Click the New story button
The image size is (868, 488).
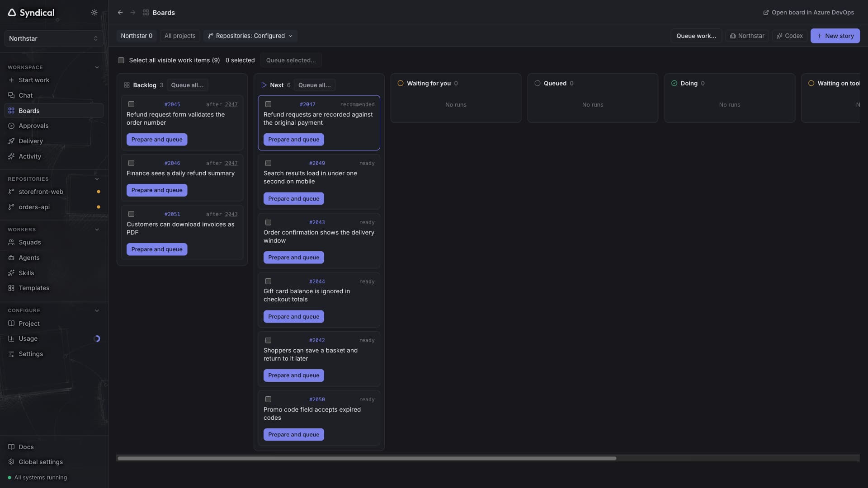(835, 36)
